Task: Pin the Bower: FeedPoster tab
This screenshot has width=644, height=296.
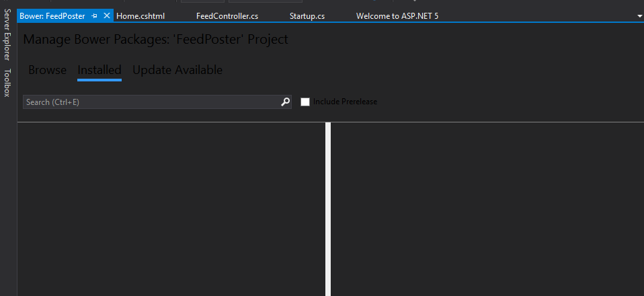Action: pos(95,15)
